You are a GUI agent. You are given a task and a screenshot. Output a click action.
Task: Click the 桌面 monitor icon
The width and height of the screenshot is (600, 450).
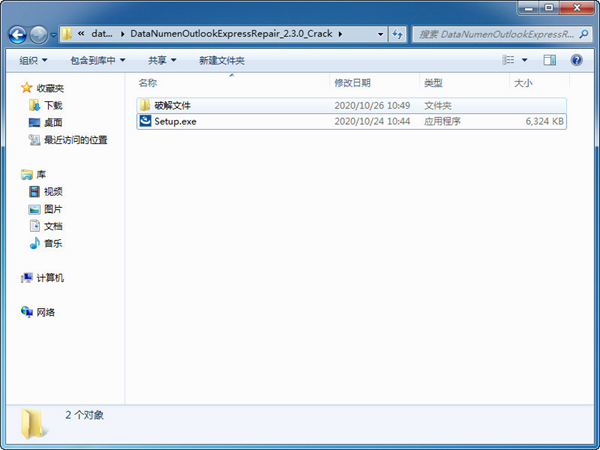34,122
